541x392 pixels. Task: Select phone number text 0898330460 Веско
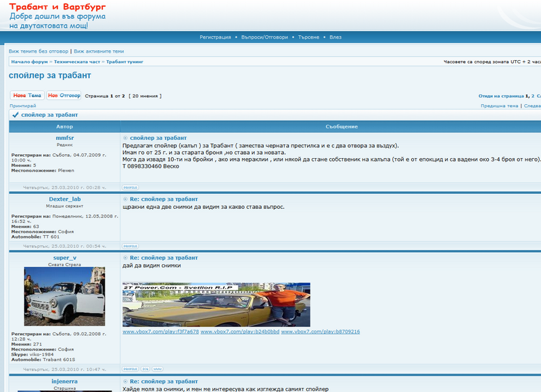pyautogui.click(x=154, y=166)
